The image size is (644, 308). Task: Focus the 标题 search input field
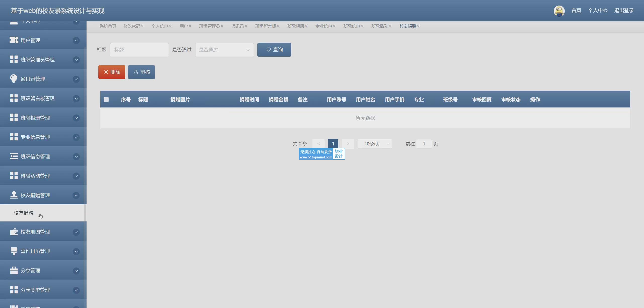click(x=139, y=50)
